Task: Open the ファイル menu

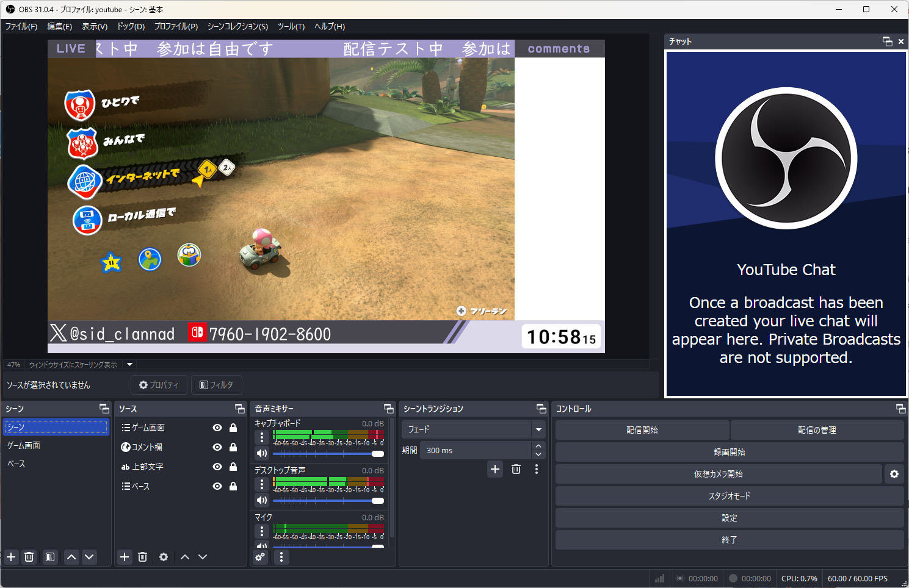Action: coord(21,26)
